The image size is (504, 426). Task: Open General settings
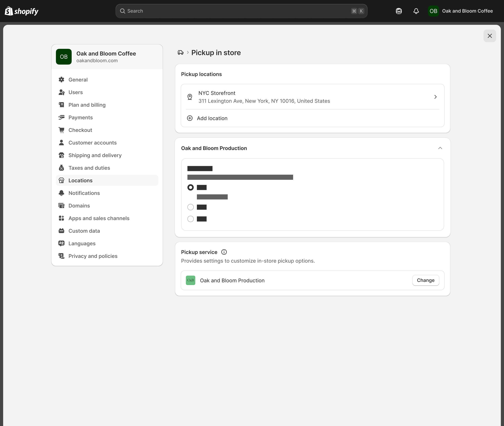(107, 80)
